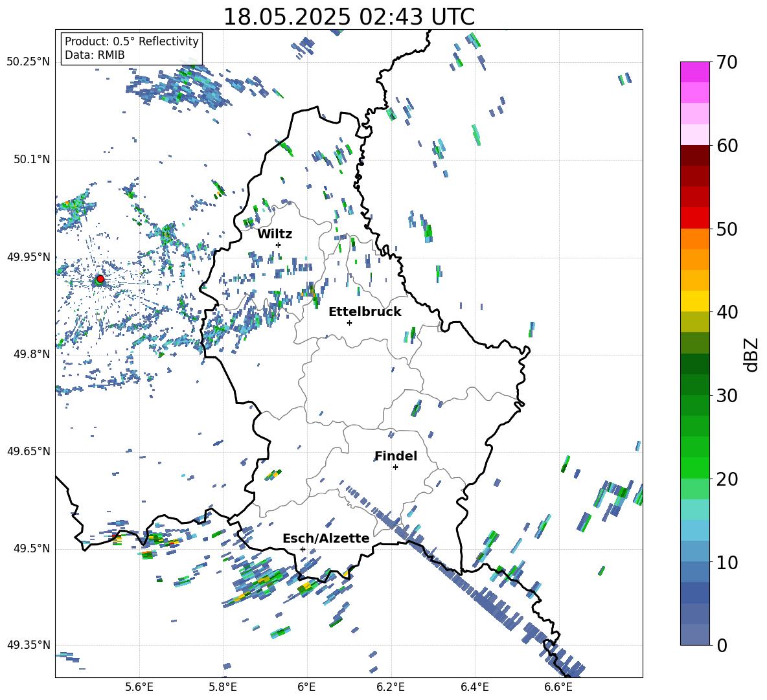The width and height of the screenshot is (767, 700).
Task: Click the 49.5°N latitude label
Action: tap(32, 548)
